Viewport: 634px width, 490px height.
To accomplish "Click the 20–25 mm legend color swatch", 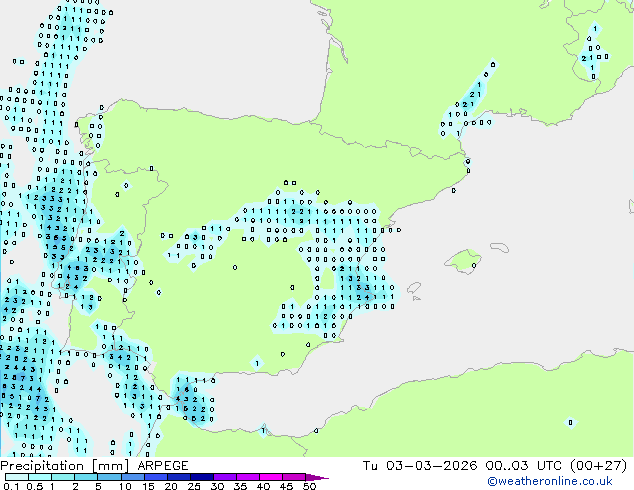I will [x=178, y=477].
